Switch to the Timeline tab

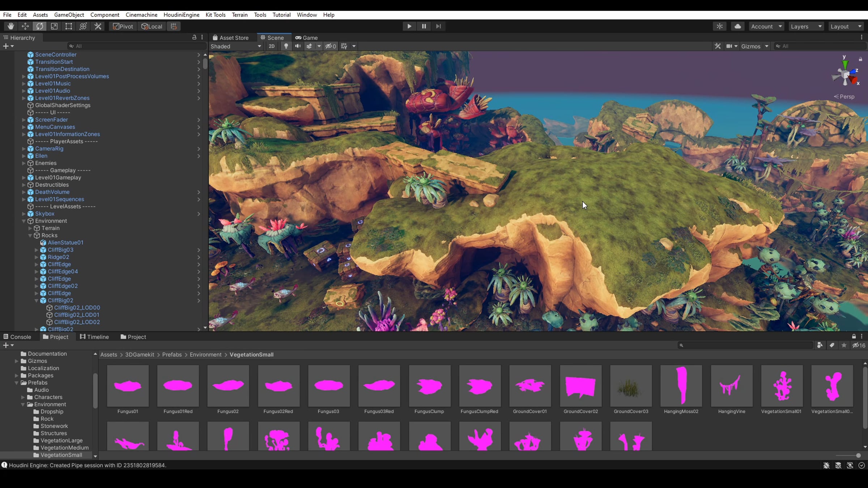click(x=94, y=337)
